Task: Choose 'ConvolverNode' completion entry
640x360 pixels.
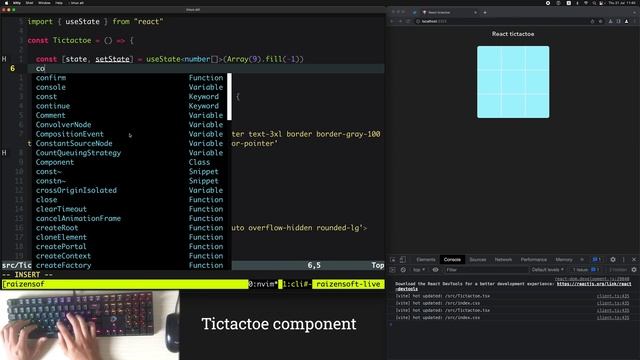Action: (x=130, y=124)
